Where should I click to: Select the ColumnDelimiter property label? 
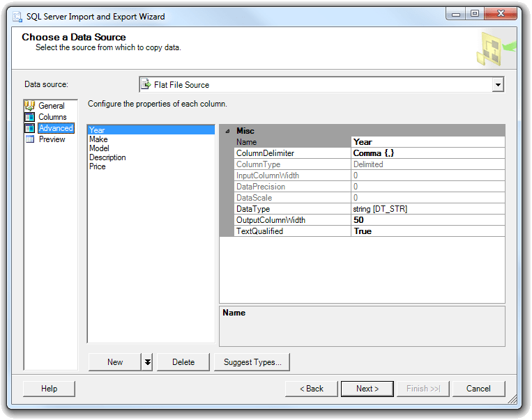(266, 153)
